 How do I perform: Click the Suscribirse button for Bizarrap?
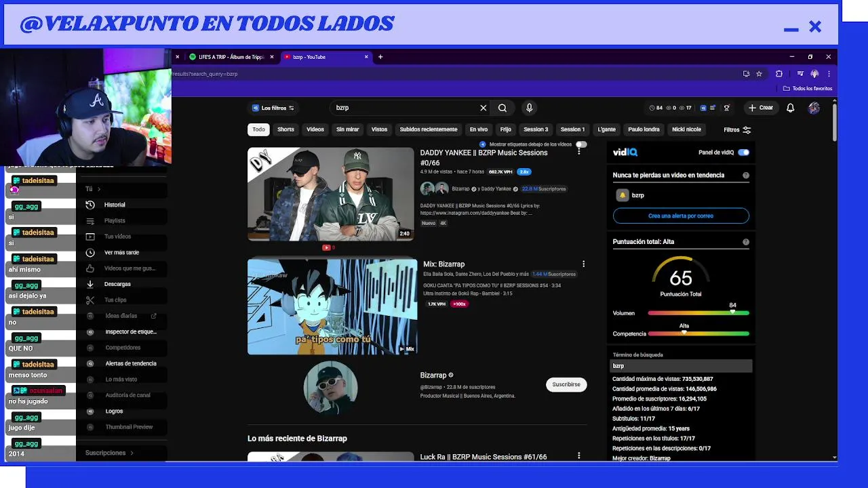566,384
